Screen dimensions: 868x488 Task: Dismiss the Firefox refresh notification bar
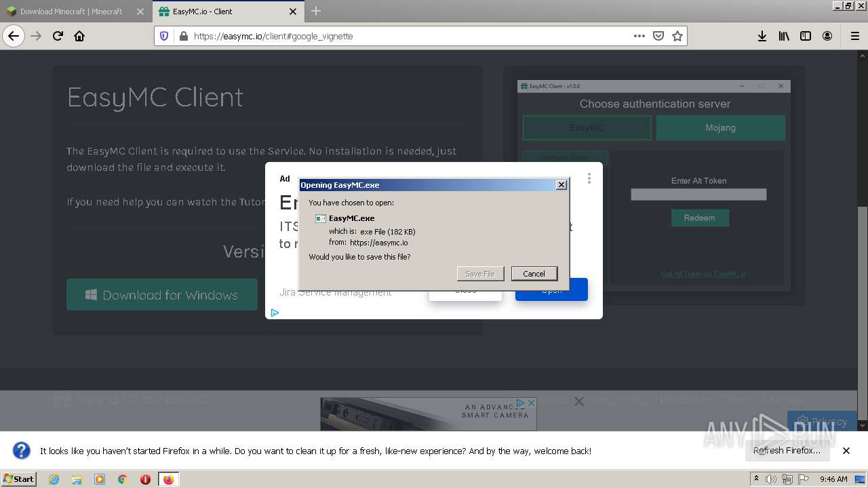tap(846, 451)
